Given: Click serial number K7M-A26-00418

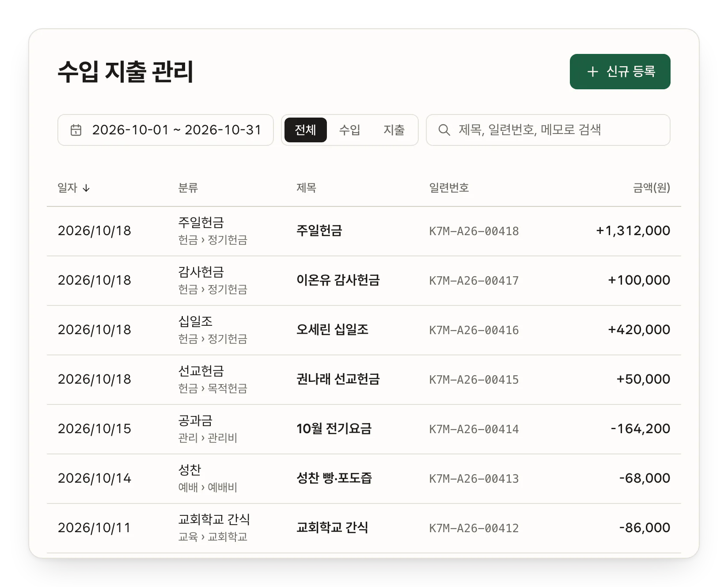Looking at the screenshot, I should point(474,231).
